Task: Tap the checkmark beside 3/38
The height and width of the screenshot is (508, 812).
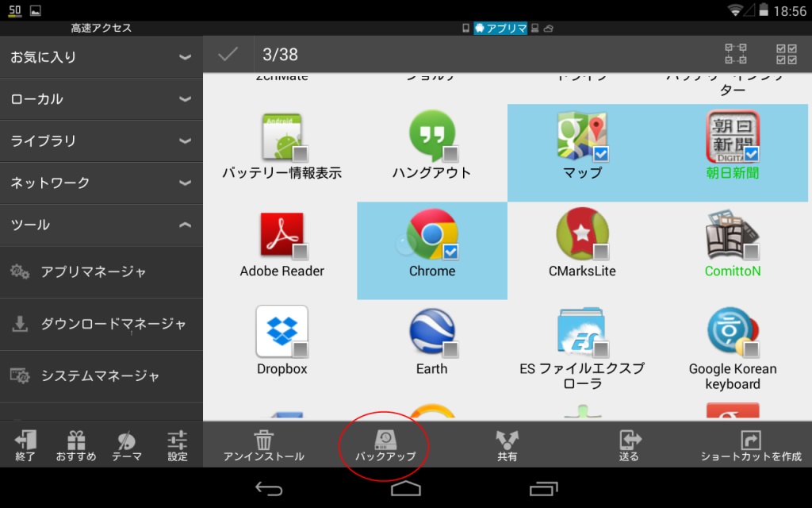Action: 228,54
